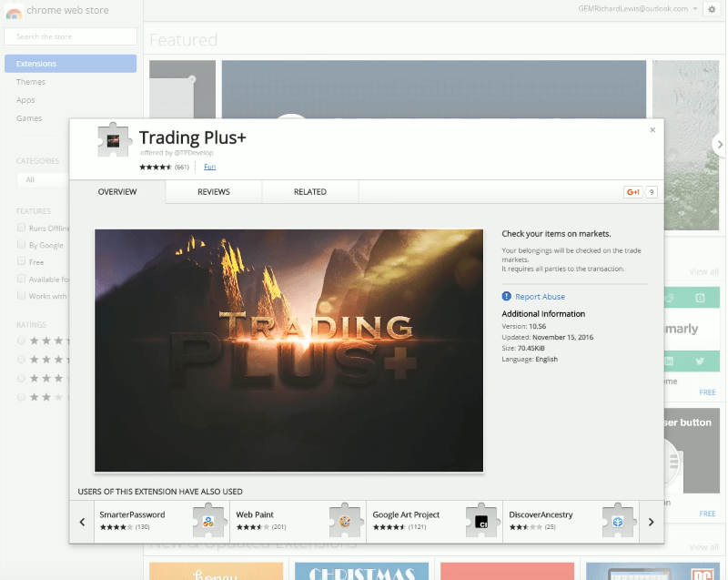Image resolution: width=728 pixels, height=580 pixels.
Task: Expand the account email dropdown arrow
Action: [x=695, y=9]
